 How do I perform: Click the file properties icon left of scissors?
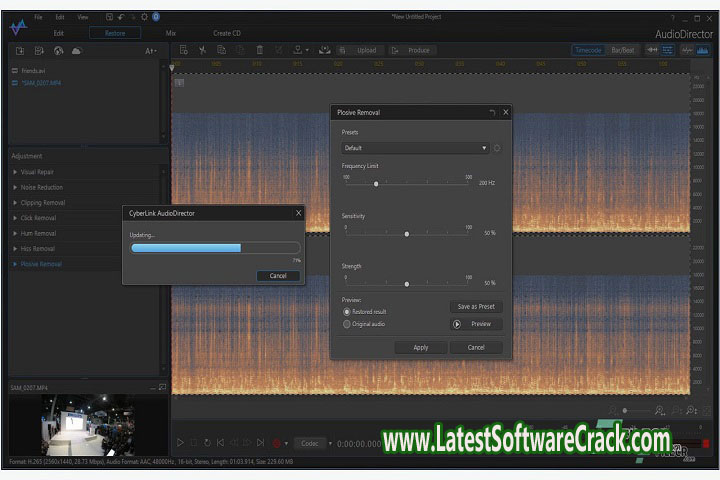pyautogui.click(x=184, y=50)
